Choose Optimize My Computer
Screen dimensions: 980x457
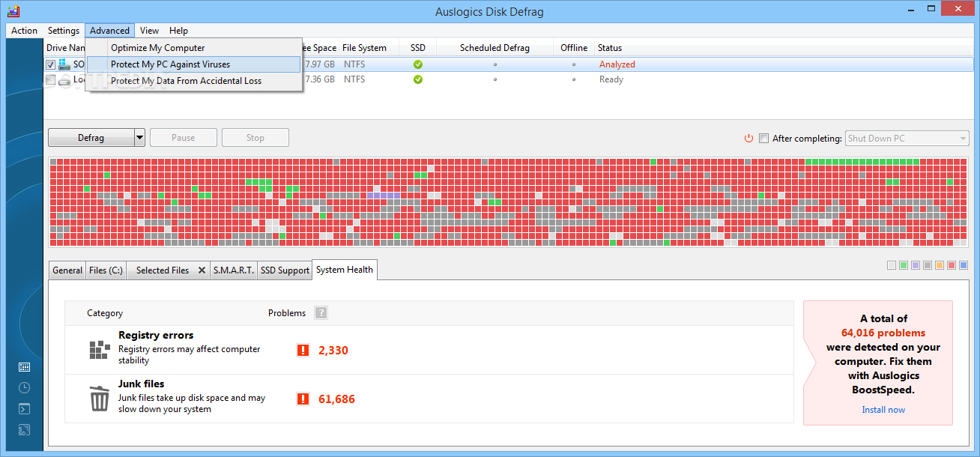(194, 48)
